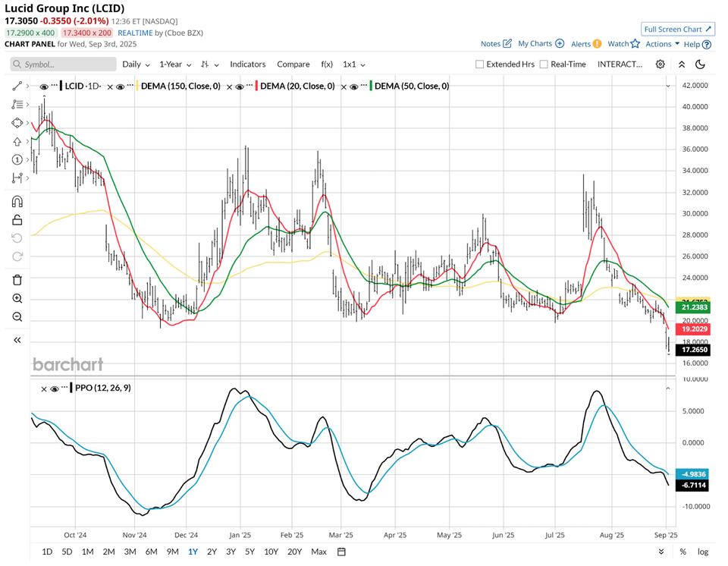
Task: Open more options for DEMA (50, Close, 0)
Action: 363,84
